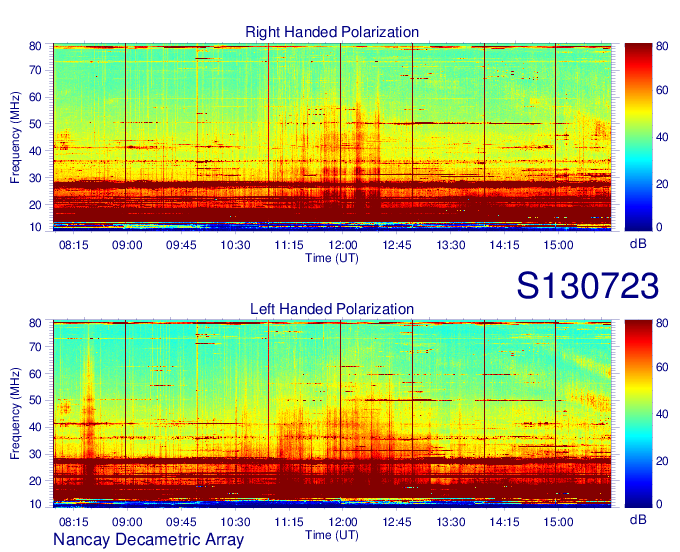Click 11:15 tick on Right Handed time axis
This screenshot has width=680, height=552.
[289, 245]
